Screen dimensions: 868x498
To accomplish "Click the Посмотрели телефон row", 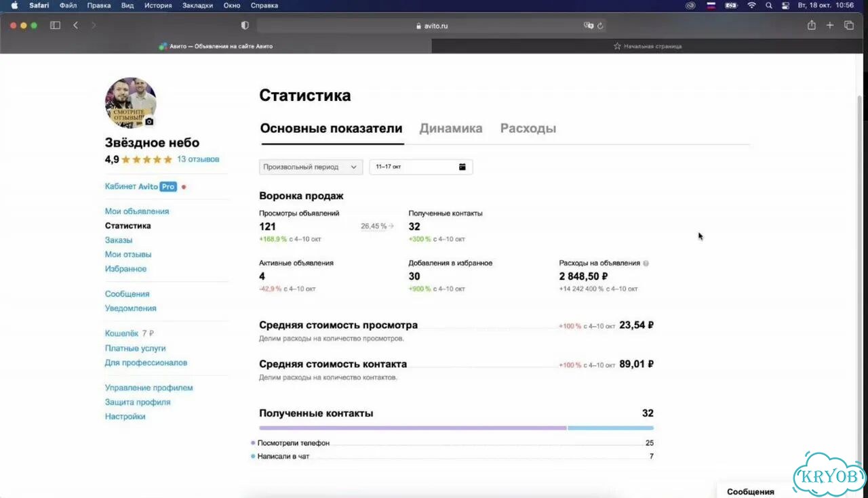I will pyautogui.click(x=452, y=443).
